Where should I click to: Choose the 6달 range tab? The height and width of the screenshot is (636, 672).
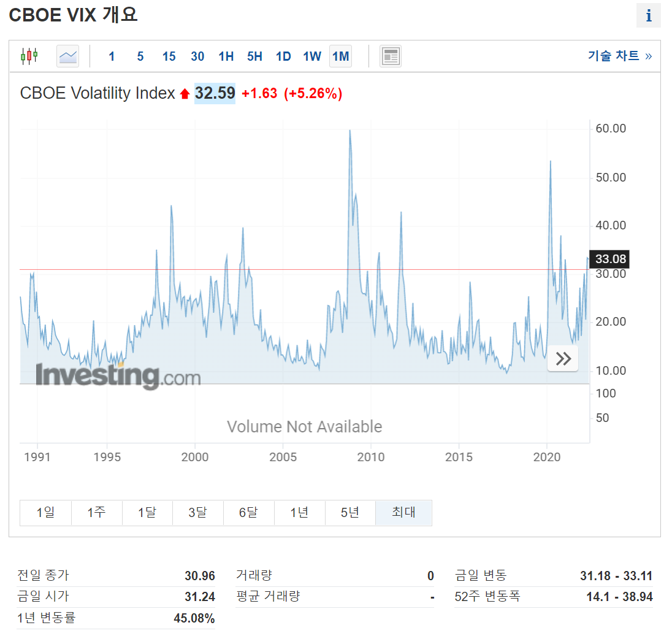(x=248, y=512)
